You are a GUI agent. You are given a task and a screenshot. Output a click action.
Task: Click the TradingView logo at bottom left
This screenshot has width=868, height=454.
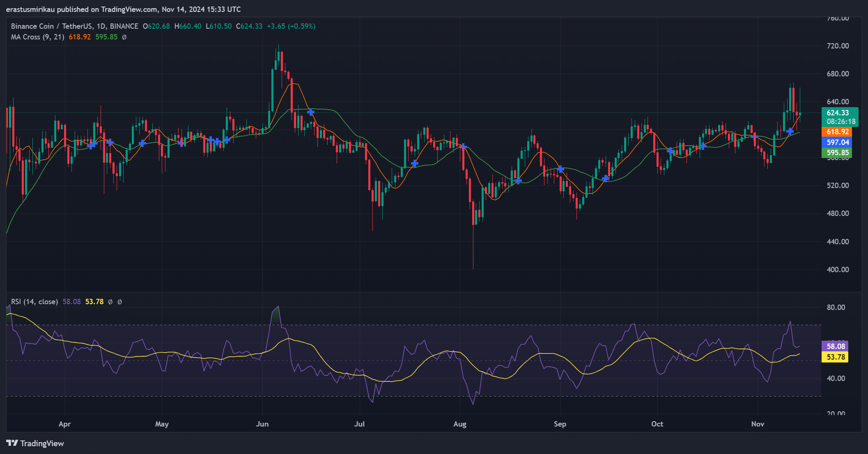click(x=35, y=443)
